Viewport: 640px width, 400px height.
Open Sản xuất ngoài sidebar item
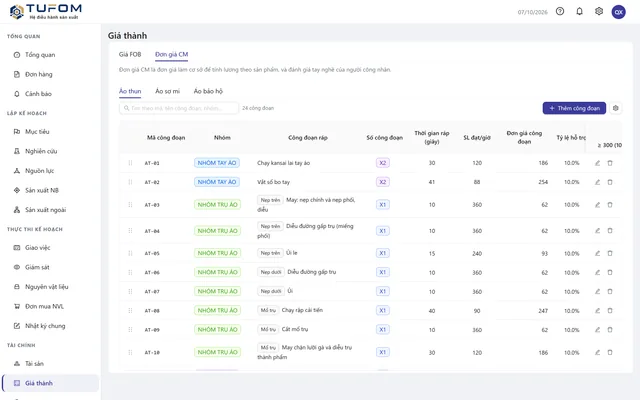click(50, 210)
